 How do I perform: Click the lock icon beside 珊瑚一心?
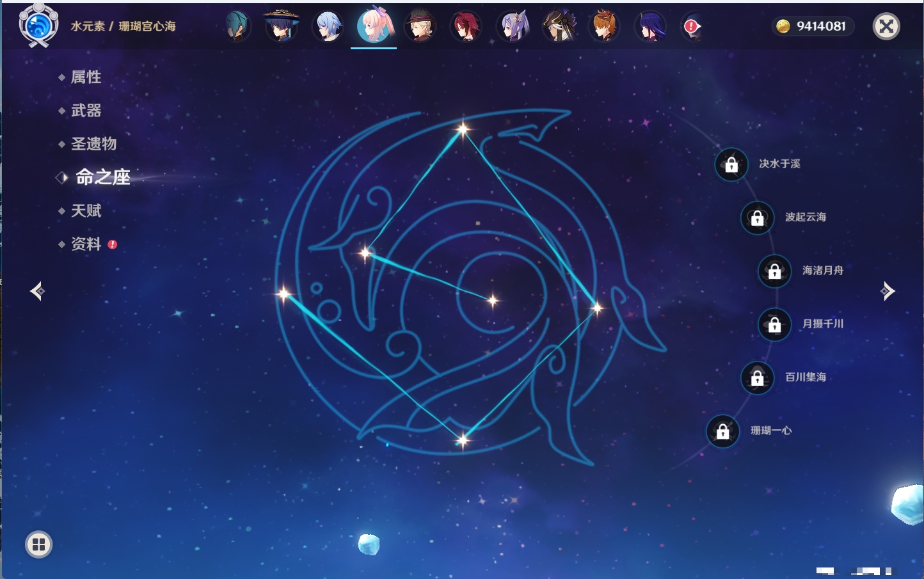point(722,431)
